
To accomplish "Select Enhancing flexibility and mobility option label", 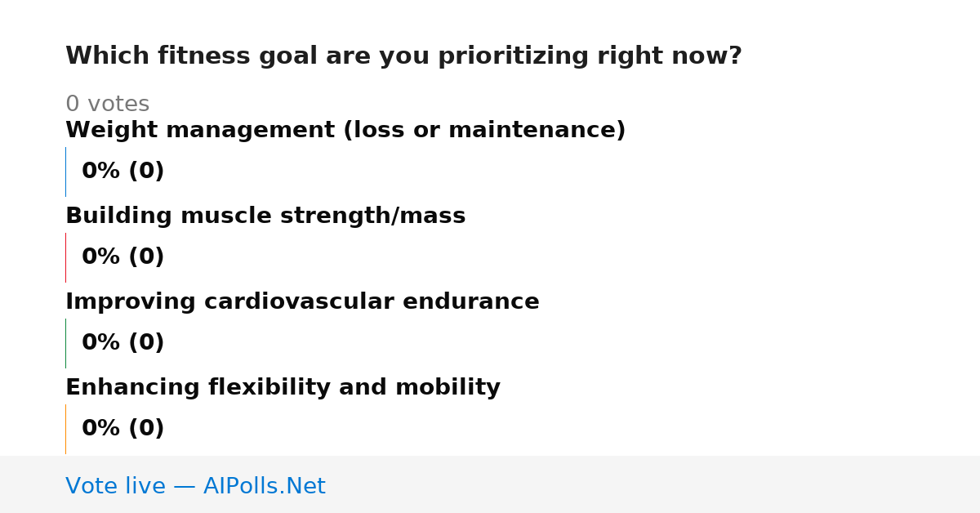I will pos(283,388).
